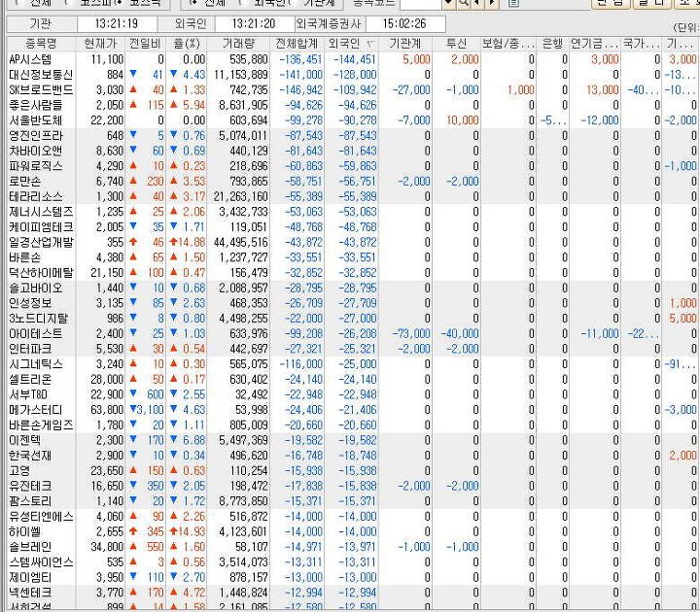Click the stock code input field
The width and height of the screenshot is (700, 612).
[x=421, y=3]
